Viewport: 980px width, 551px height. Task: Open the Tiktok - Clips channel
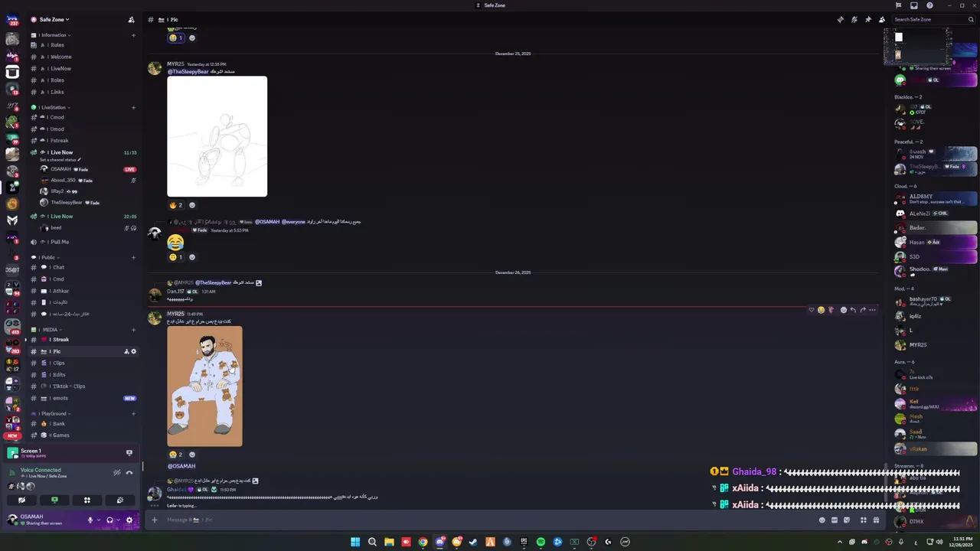pos(83,386)
